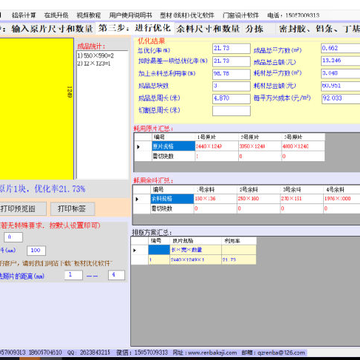
Task: Click the 利用率 column header
Action: [x=239, y=241]
